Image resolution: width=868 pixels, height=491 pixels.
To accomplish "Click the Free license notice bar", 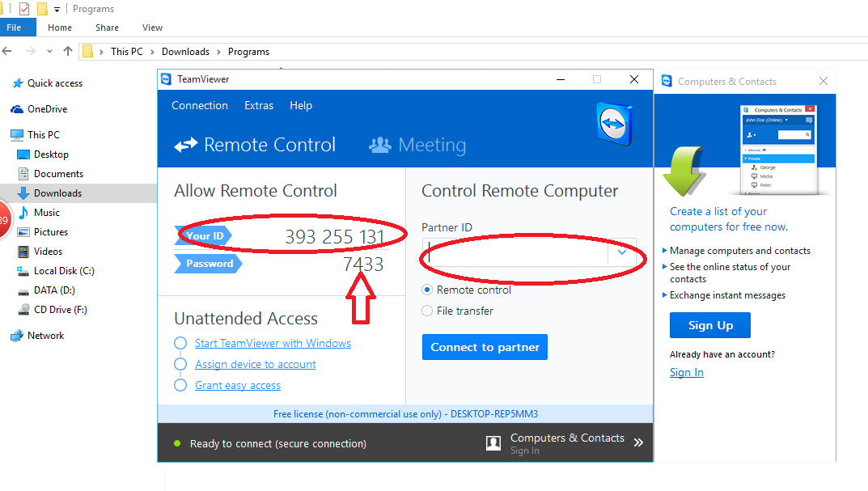I will 405,414.
